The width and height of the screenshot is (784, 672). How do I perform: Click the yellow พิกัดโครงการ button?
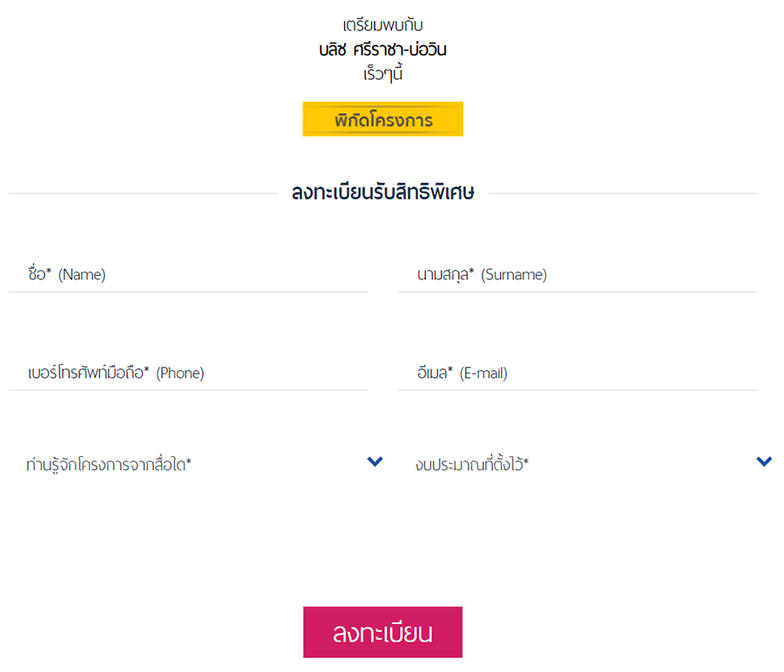pyautogui.click(x=382, y=120)
